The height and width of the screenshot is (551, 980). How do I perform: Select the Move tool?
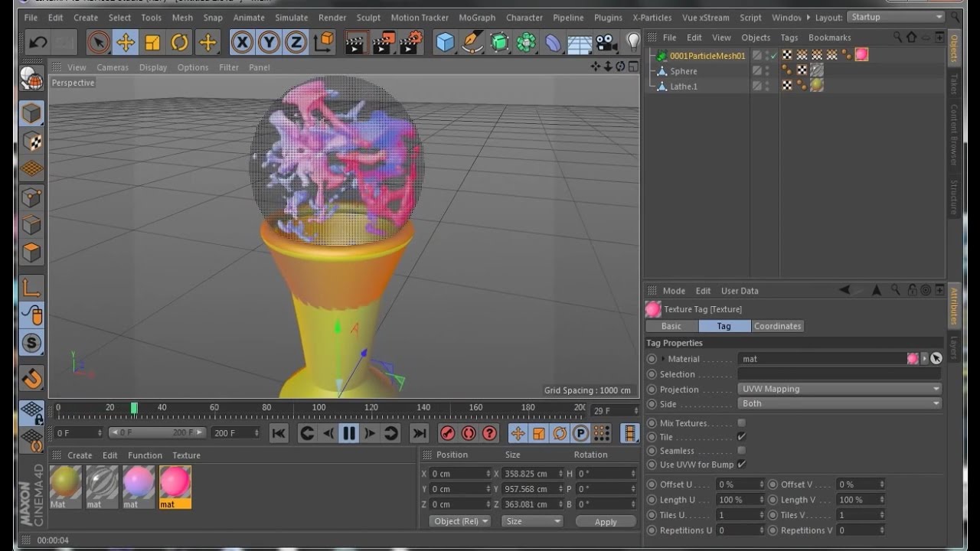click(x=124, y=43)
